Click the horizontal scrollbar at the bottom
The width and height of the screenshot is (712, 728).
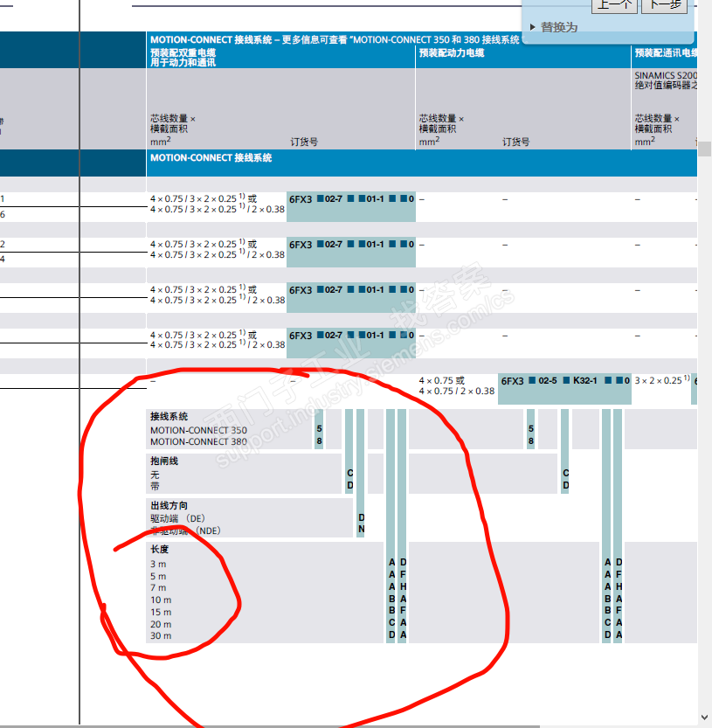coord(270,726)
